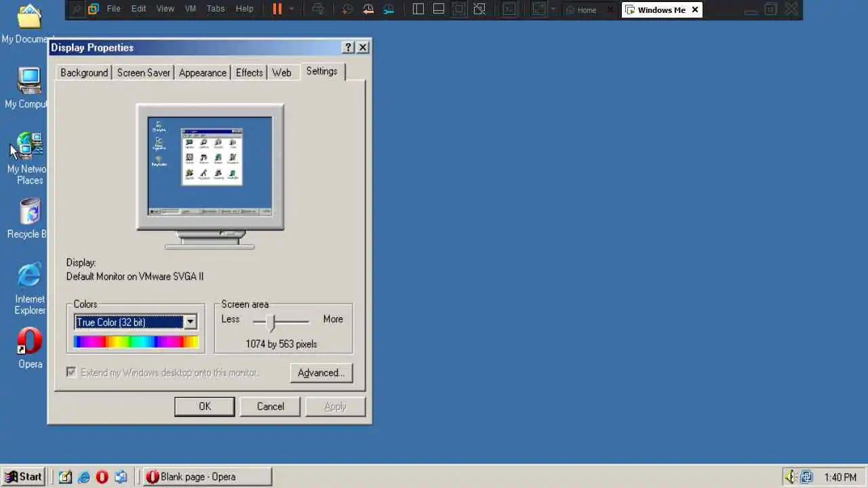The image size is (868, 488).
Task: Open VMware View menu
Action: click(x=165, y=9)
